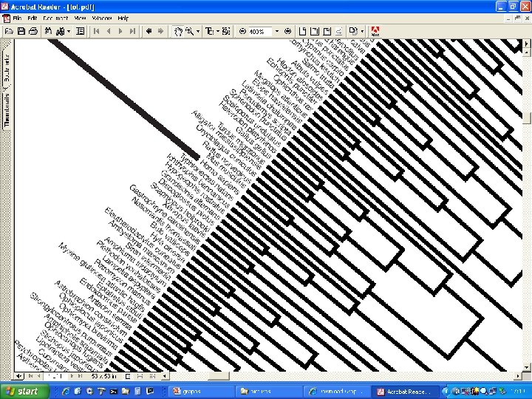This screenshot has height=399, width=532.
Task: Select Continuous layout in status bar
Action: [x=140, y=376]
